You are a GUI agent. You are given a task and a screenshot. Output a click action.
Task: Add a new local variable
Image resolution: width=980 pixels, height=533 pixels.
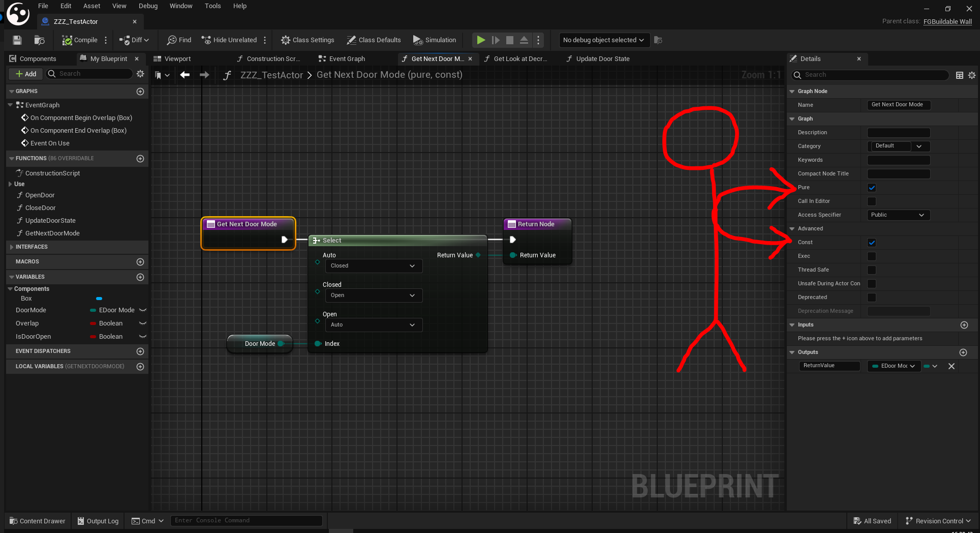point(140,367)
